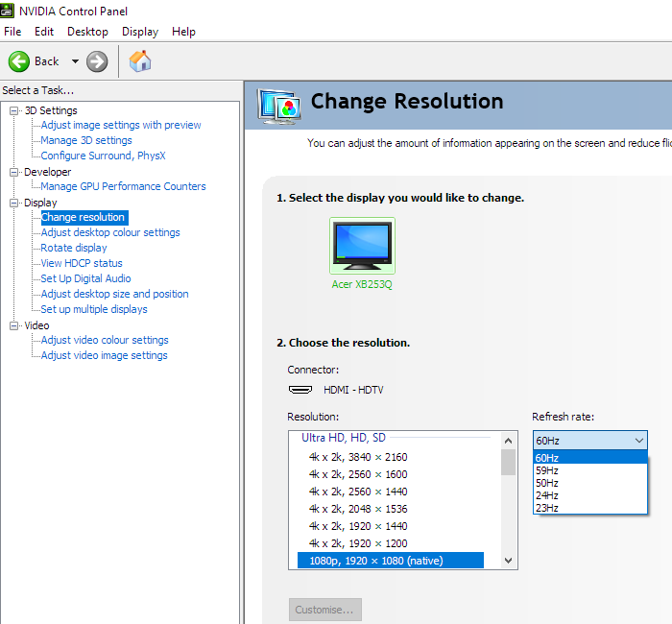Click resolution list scroll up arrow

coord(508,441)
